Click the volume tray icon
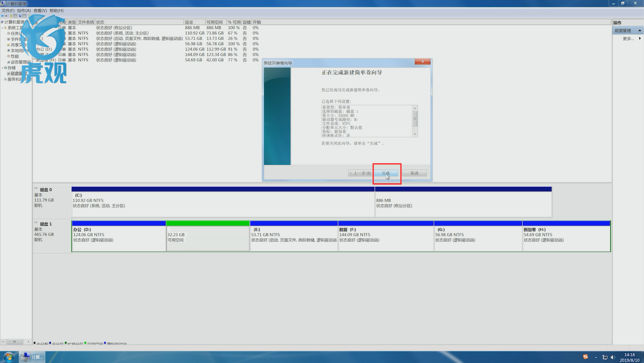This screenshot has height=363, width=644. [x=614, y=357]
